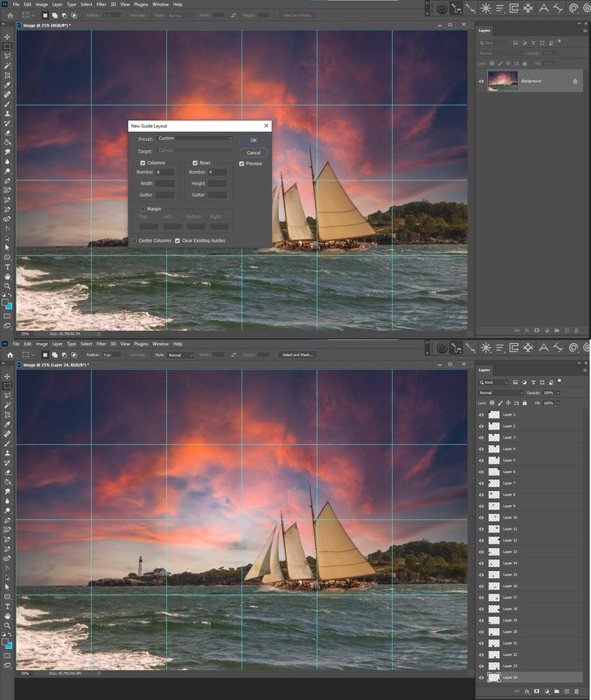
Task: Pick the Magic Wand tool in the upper window
Action: [7, 66]
